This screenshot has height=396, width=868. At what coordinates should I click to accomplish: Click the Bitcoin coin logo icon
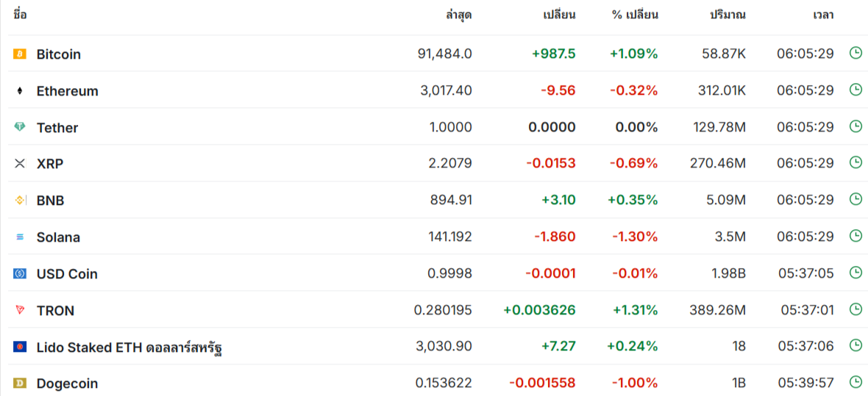pos(20,54)
